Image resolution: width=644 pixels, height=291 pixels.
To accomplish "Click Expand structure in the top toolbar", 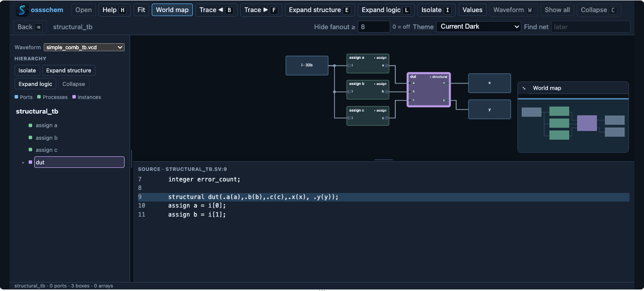I will (320, 10).
